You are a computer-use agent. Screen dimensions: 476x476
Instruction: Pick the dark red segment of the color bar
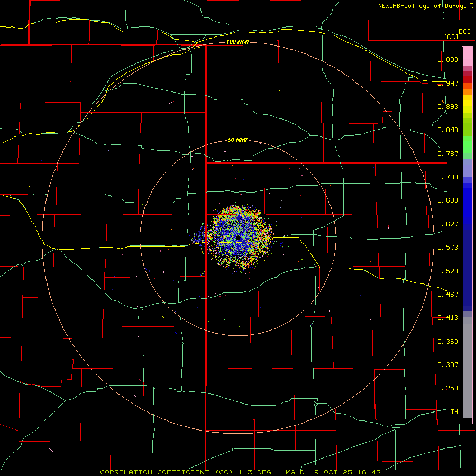[x=467, y=79]
